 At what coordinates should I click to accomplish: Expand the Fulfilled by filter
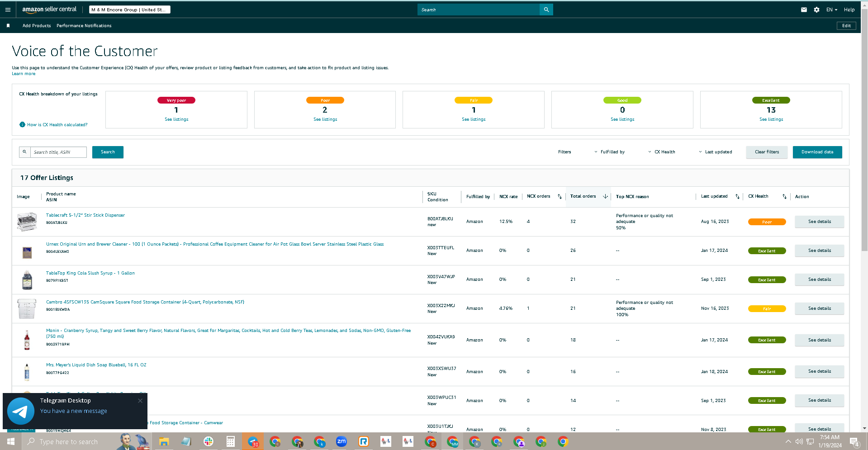point(609,152)
